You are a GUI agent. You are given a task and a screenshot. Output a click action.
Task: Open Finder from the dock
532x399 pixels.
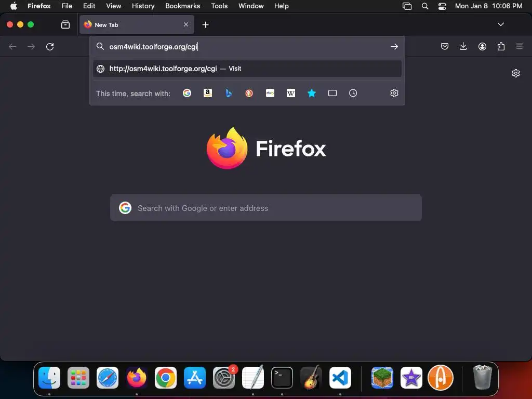tap(49, 378)
